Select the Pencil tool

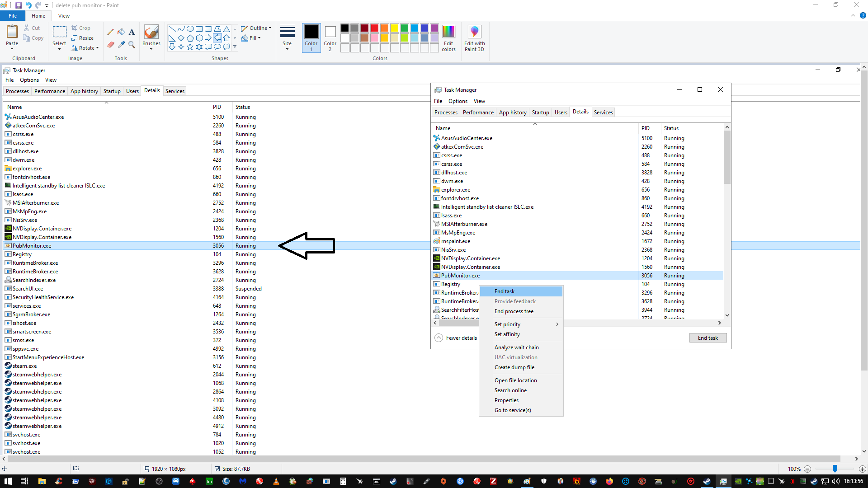[110, 32]
